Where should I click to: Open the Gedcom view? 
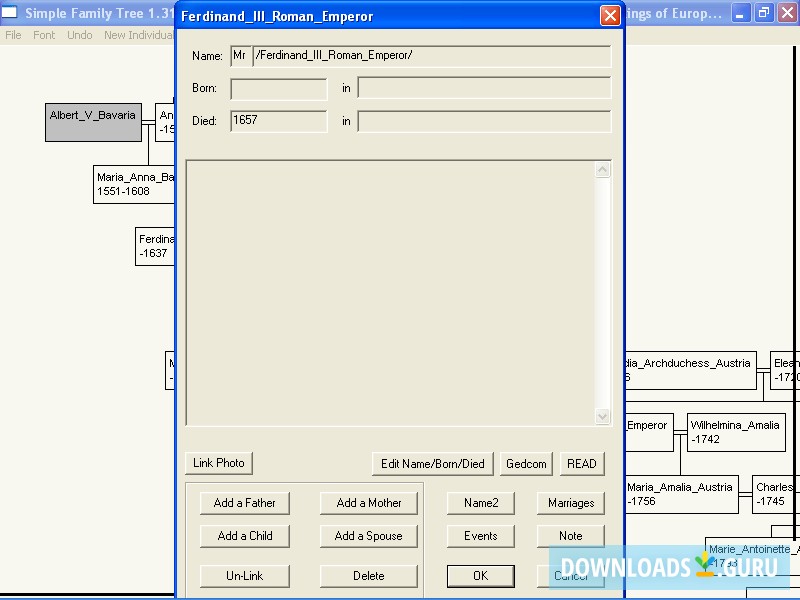point(526,464)
